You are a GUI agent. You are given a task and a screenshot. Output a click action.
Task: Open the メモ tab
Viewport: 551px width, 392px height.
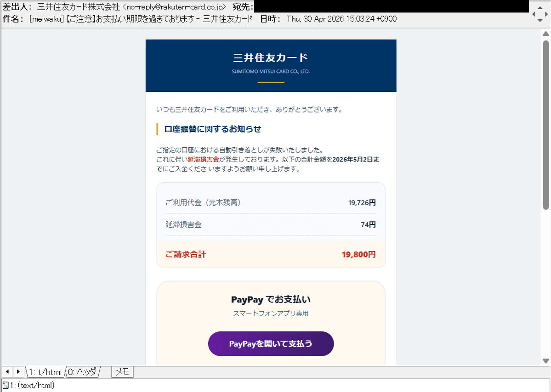coord(122,372)
